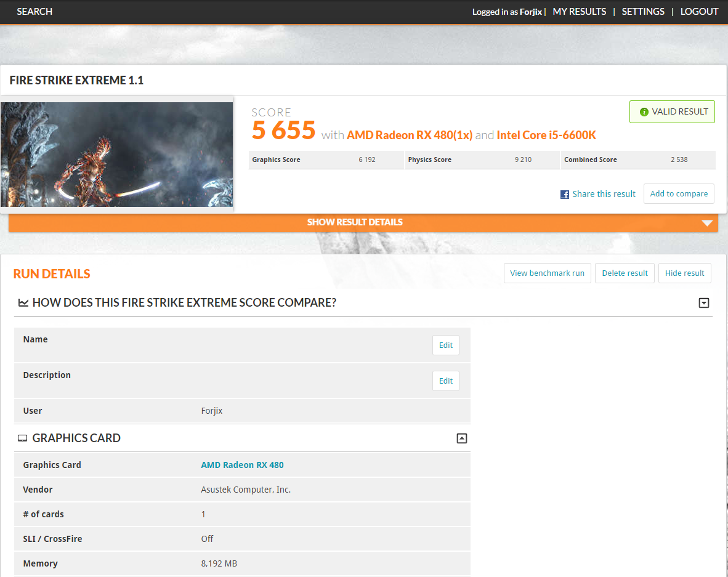Click the overall score 5 655
728x577 pixels.
tap(283, 130)
